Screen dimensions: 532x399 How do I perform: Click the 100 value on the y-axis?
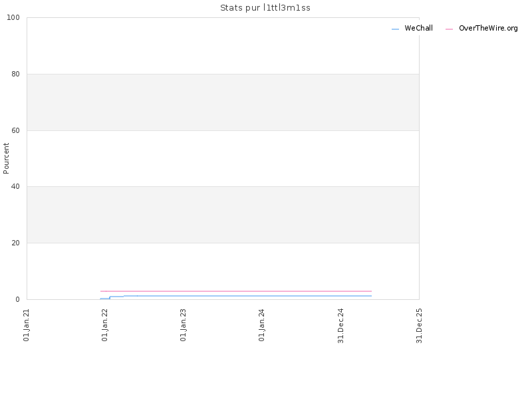[x=13, y=18]
